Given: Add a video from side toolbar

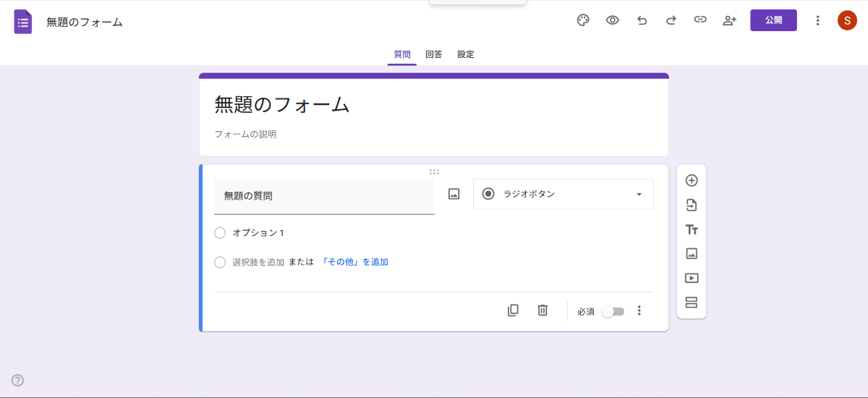Looking at the screenshot, I should [x=692, y=278].
